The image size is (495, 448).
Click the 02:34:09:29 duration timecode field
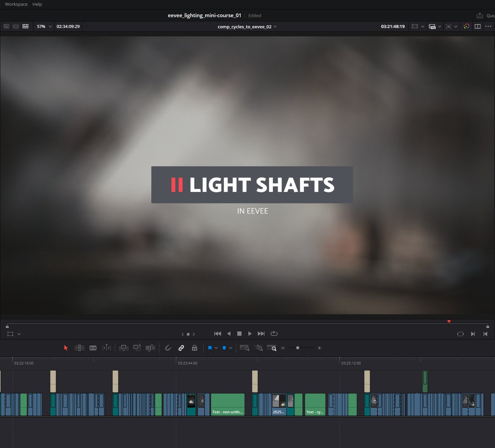tap(68, 26)
